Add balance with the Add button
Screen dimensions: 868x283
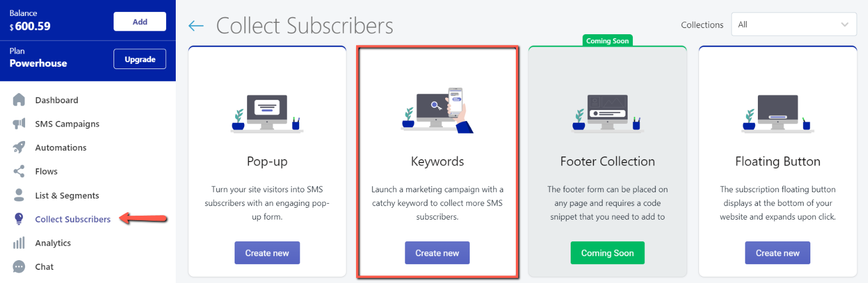coord(140,22)
